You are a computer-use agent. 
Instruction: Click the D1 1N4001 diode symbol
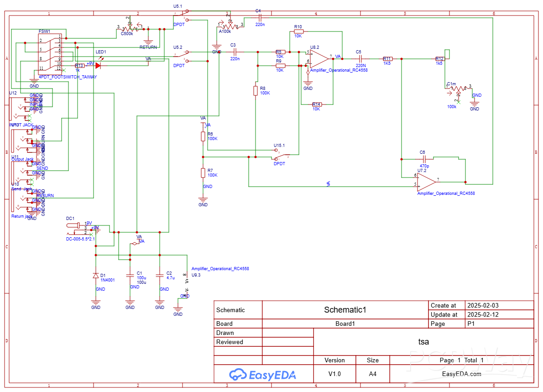pyautogui.click(x=95, y=276)
